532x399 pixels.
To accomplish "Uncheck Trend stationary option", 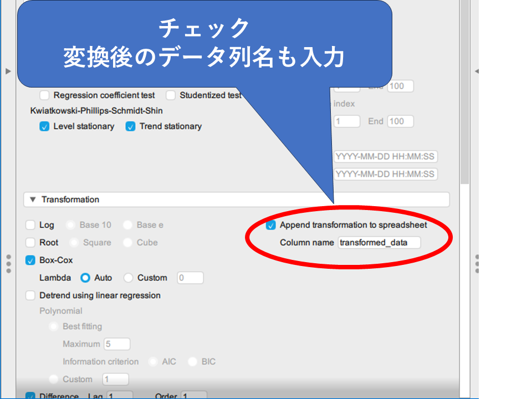I will coord(130,126).
